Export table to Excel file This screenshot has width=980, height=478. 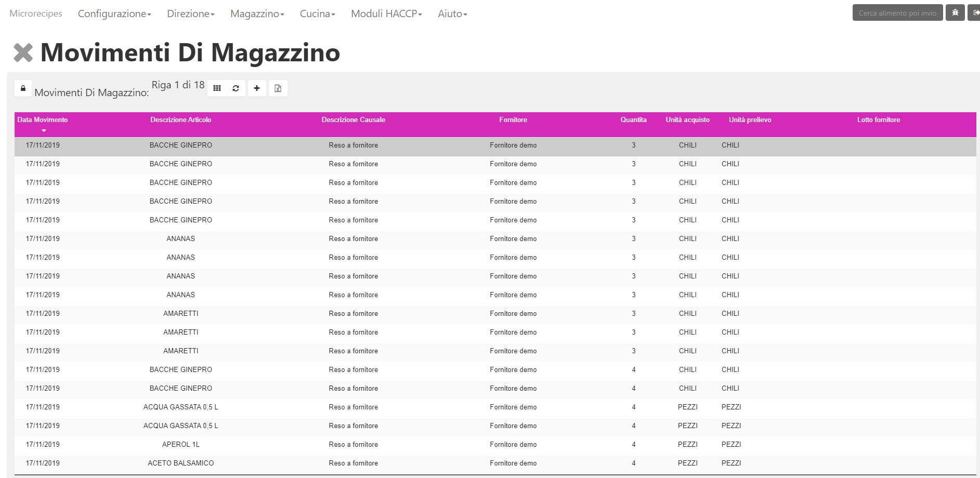tap(278, 88)
